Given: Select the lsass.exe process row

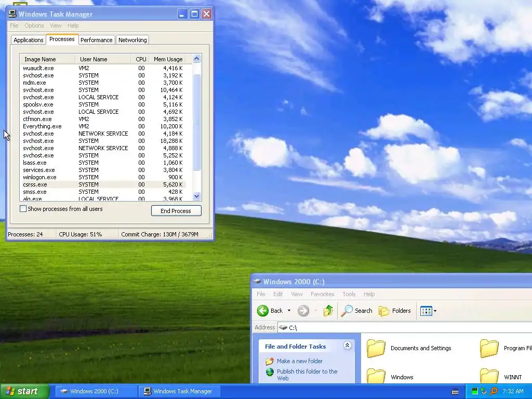Looking at the screenshot, I should click(103, 163).
